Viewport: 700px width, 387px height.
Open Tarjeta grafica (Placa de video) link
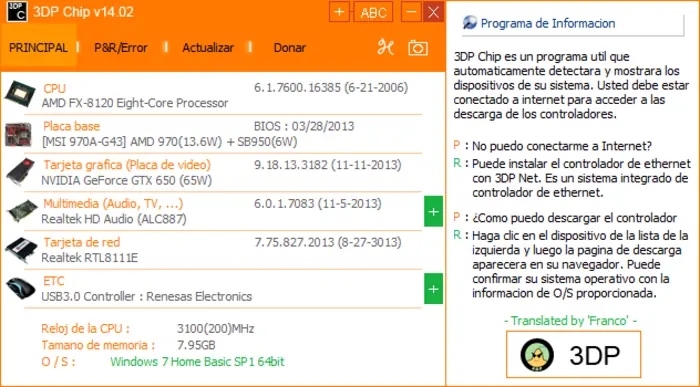(x=127, y=165)
